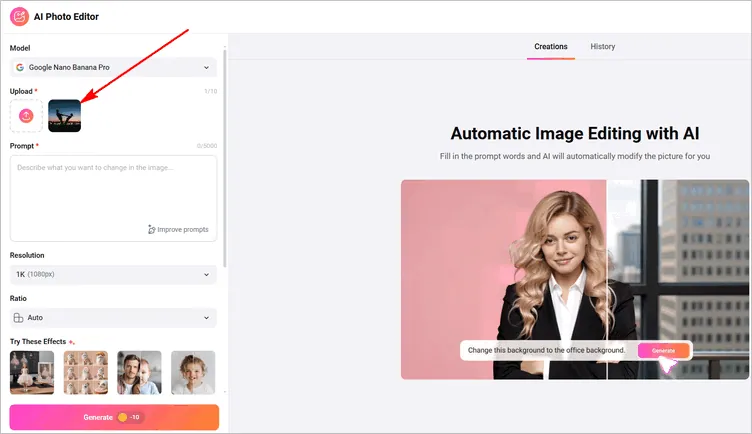Click the AI Photo Editor logo icon
The height and width of the screenshot is (434, 752).
19,17
